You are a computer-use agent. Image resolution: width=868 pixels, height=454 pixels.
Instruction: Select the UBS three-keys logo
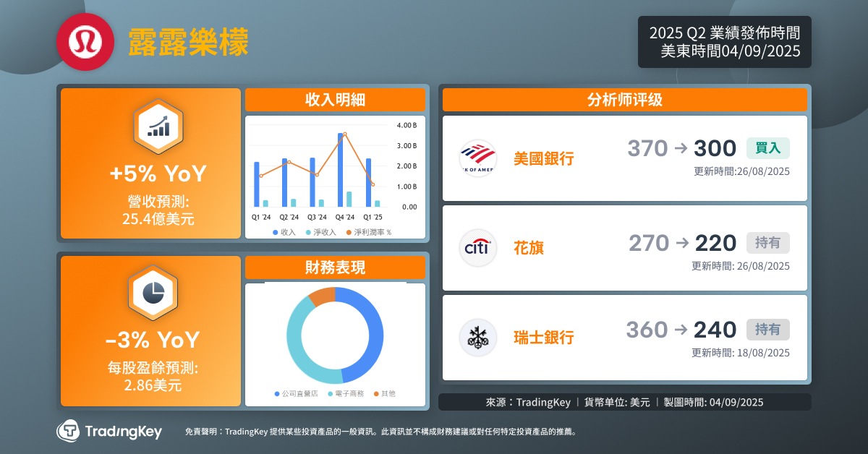[478, 337]
